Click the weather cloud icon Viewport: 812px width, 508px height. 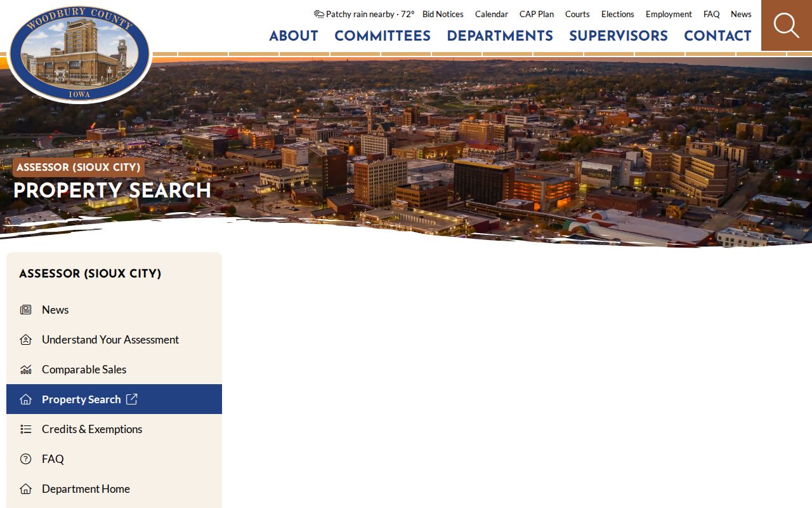click(x=318, y=14)
